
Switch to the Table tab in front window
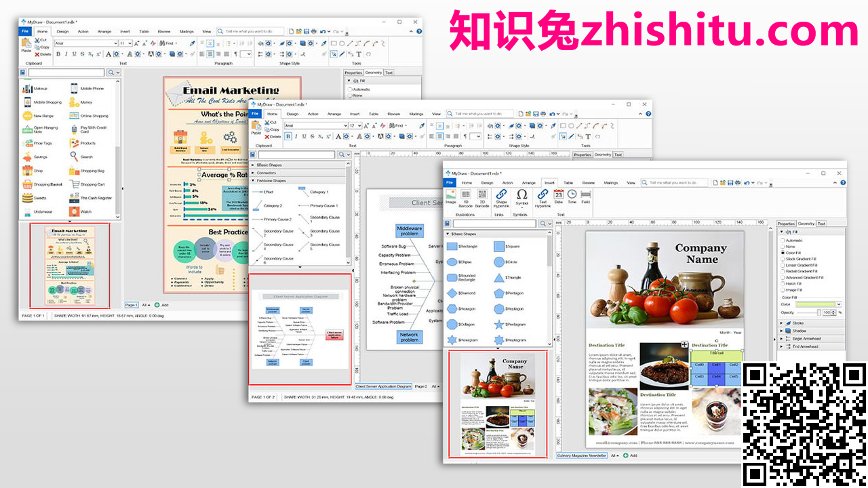pyautogui.click(x=568, y=183)
